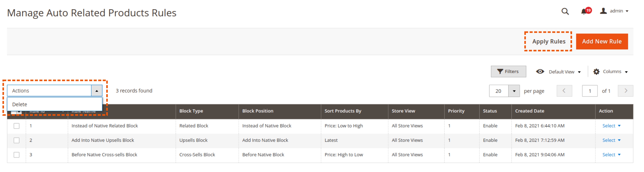
Task: Expand Select action for Cross-Sells Block rule
Action: tap(611, 155)
